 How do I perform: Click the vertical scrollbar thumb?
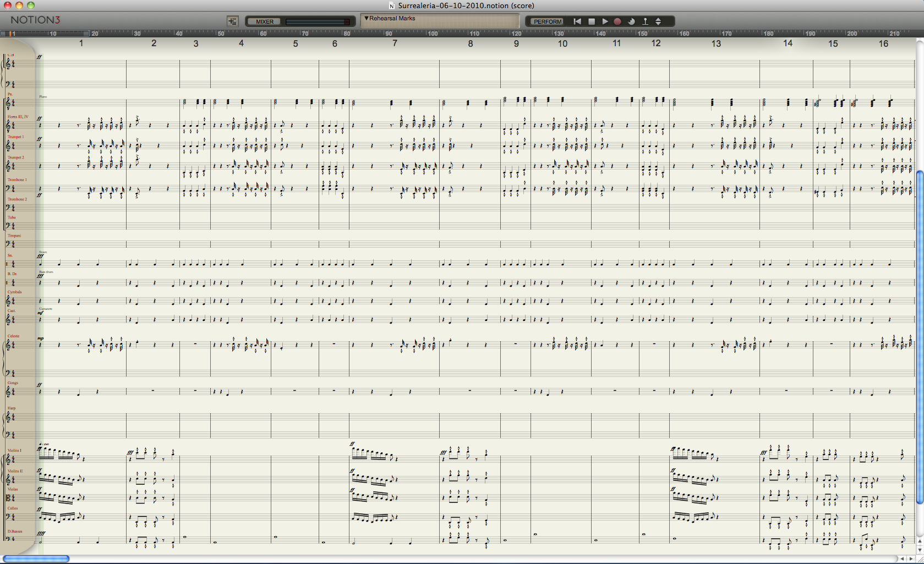click(920, 337)
